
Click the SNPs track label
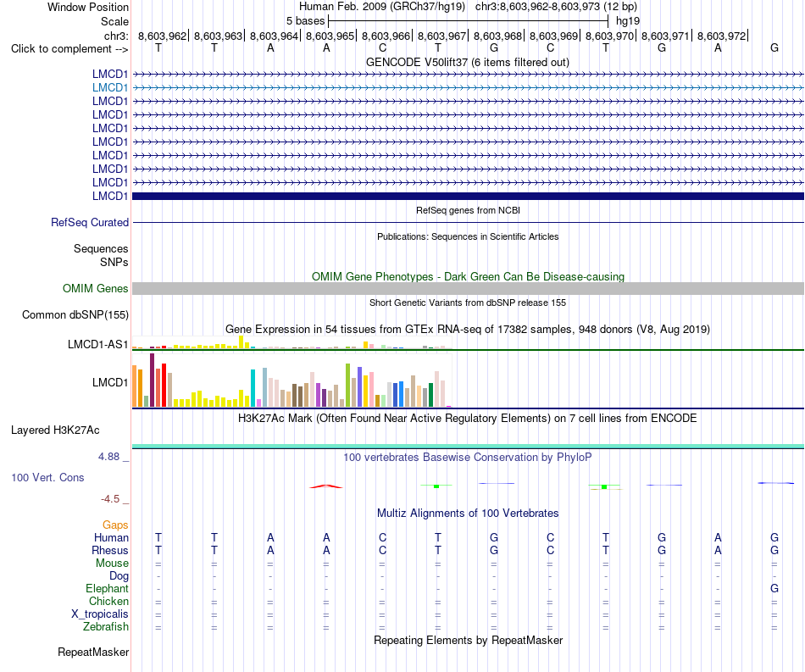tap(114, 262)
